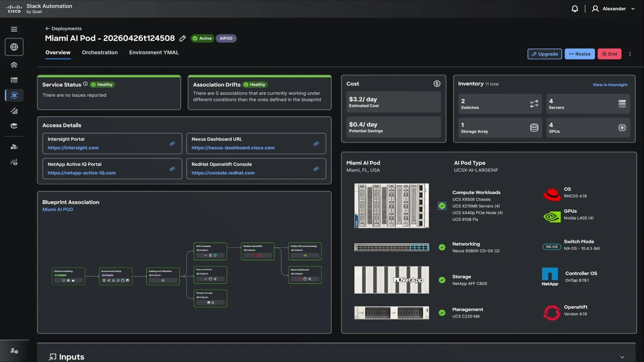
Task: Select the Environment Setup blueprint node
Action: [x=115, y=276]
